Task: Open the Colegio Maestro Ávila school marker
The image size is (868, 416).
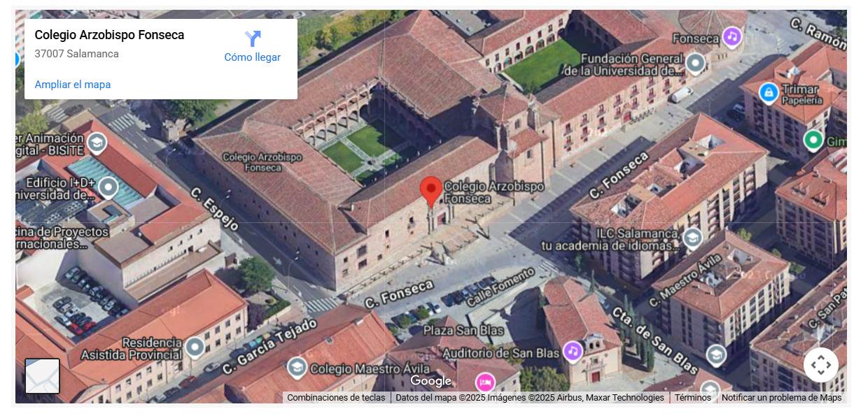Action: point(297,367)
